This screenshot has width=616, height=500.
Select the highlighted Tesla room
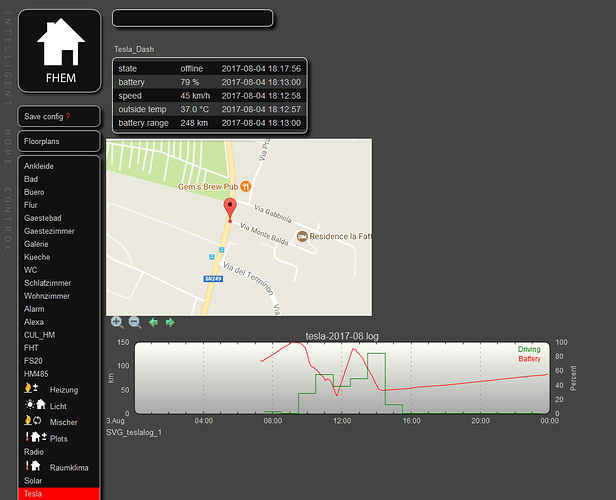coord(33,494)
